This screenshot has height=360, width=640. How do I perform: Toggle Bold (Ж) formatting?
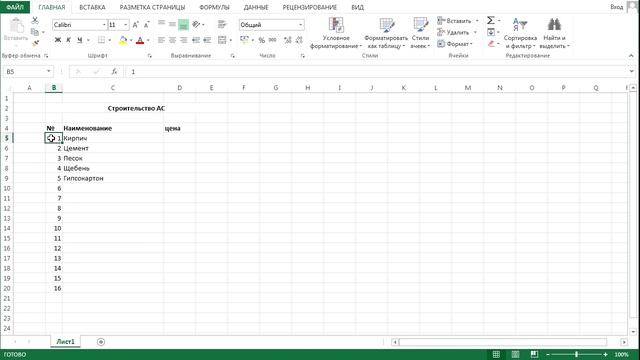click(x=58, y=40)
